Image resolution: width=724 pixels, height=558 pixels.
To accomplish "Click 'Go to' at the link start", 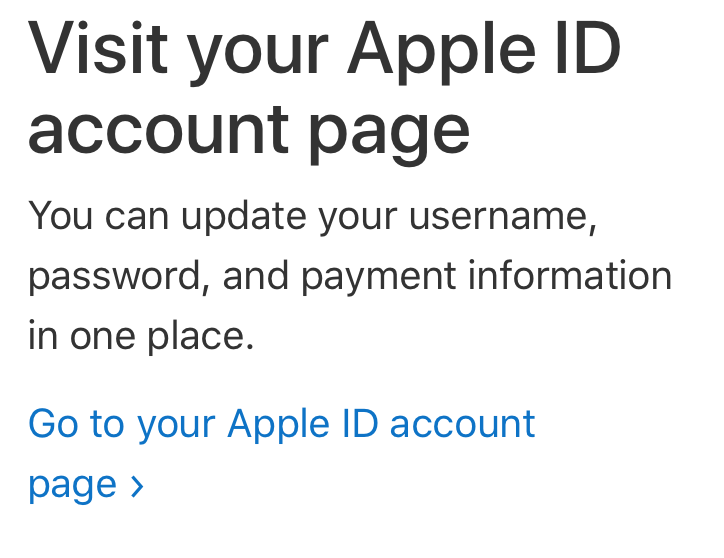I will click(76, 423).
